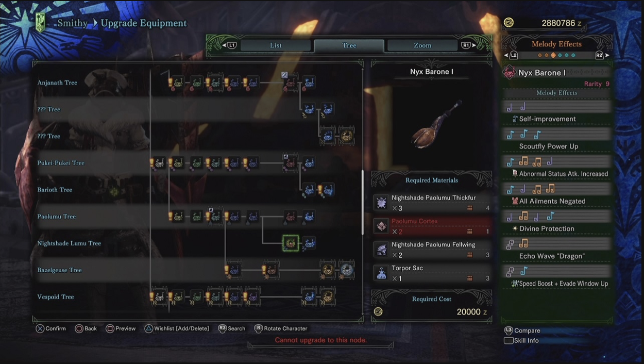Viewport: 644px width, 364px height.
Task: Click the Confirm button prompt
Action: pos(50,328)
